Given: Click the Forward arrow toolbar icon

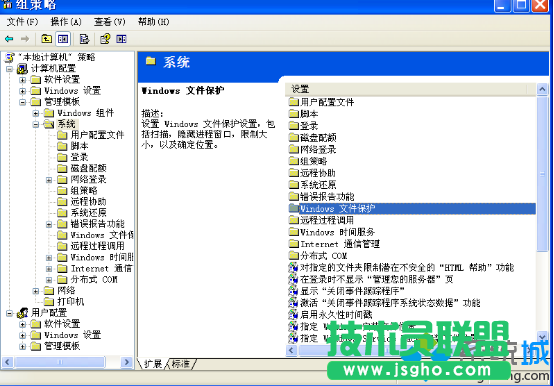Looking at the screenshot, I should 25,39.
